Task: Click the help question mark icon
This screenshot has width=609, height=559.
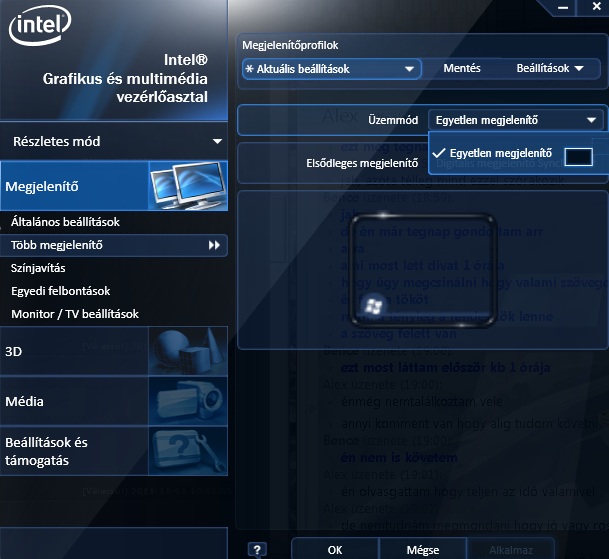Action: click(257, 550)
